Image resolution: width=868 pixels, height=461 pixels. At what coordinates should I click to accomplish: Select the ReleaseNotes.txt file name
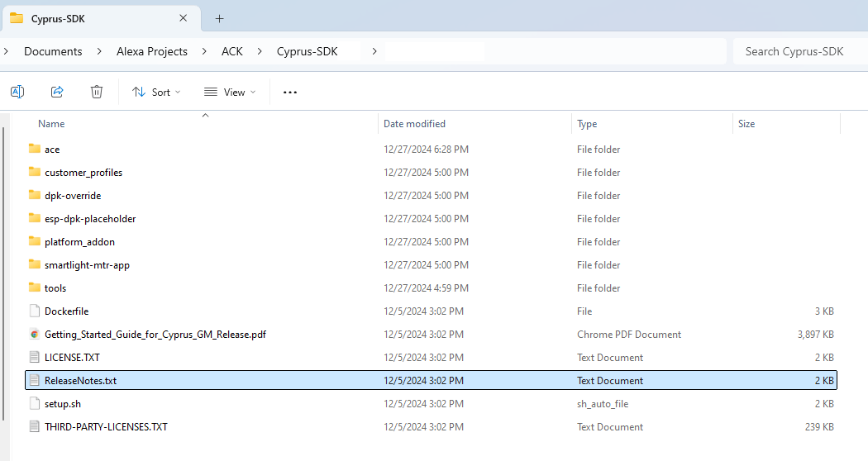(81, 381)
